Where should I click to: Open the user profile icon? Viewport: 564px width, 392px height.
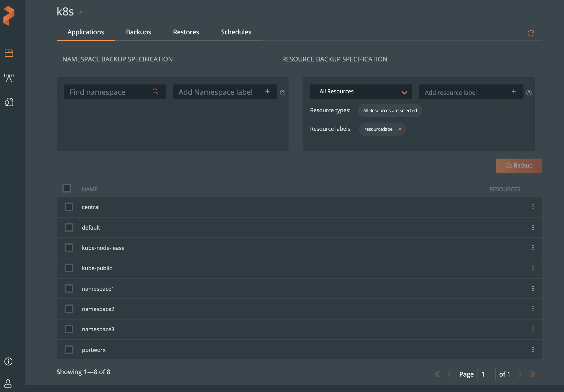(x=8, y=383)
